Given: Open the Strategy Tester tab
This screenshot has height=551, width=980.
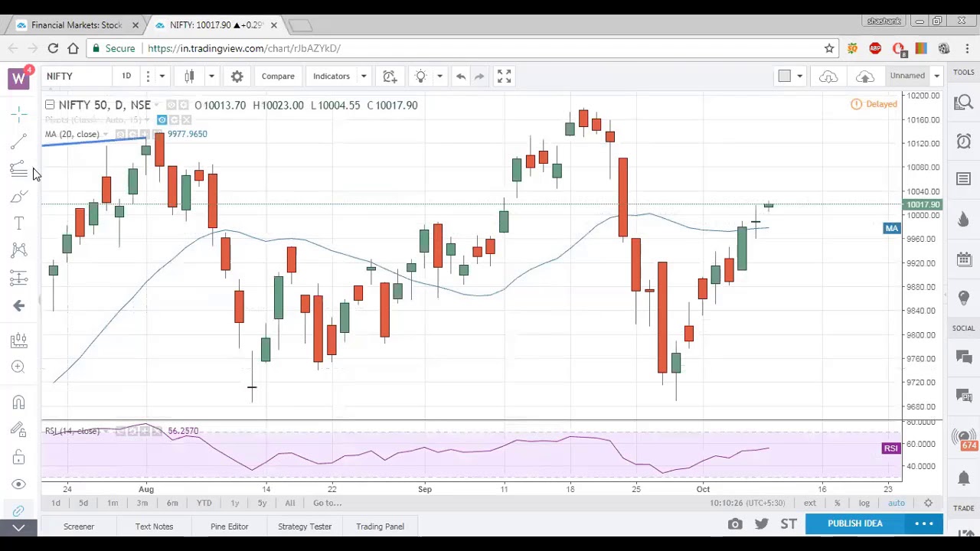Looking at the screenshot, I should tap(305, 527).
